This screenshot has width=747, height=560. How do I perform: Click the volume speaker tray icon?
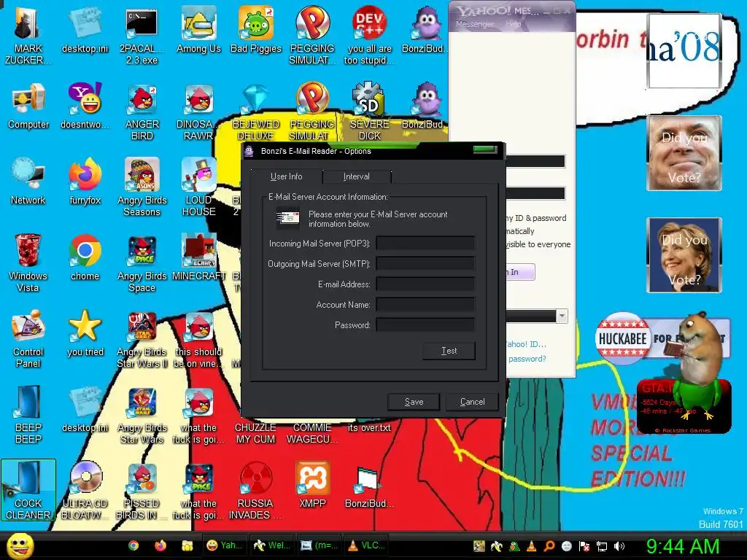[x=619, y=546]
